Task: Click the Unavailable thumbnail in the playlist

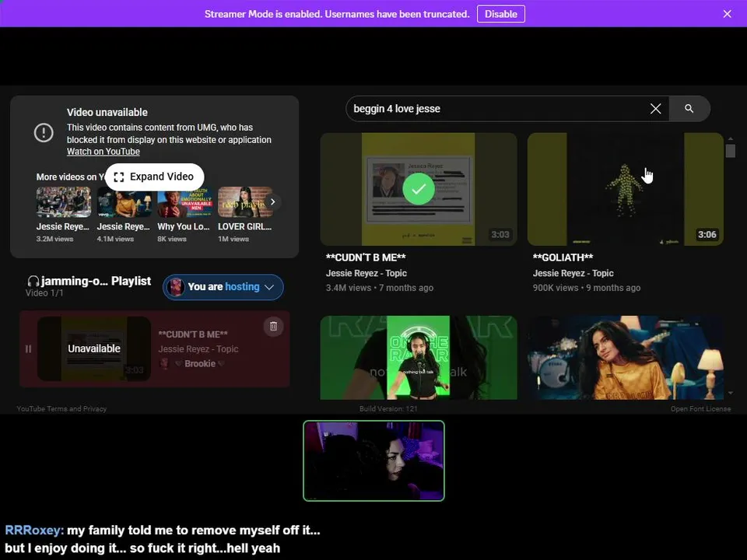Action: pyautogui.click(x=94, y=348)
